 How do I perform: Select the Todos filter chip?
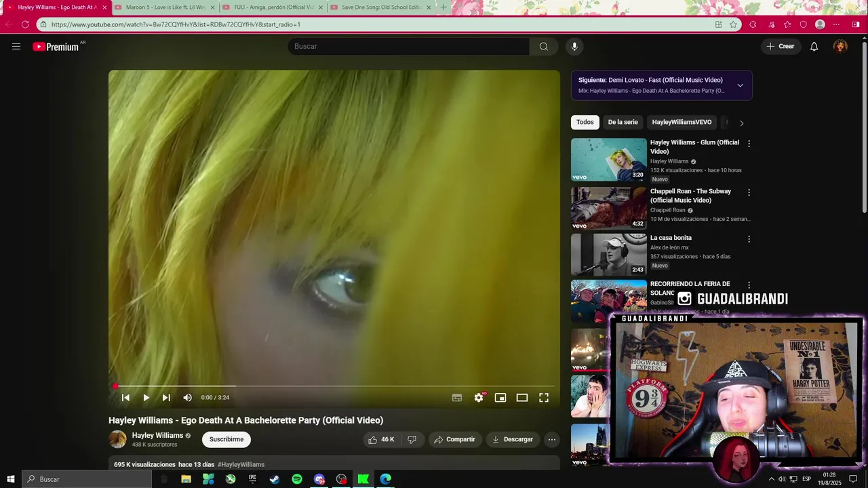(x=585, y=122)
